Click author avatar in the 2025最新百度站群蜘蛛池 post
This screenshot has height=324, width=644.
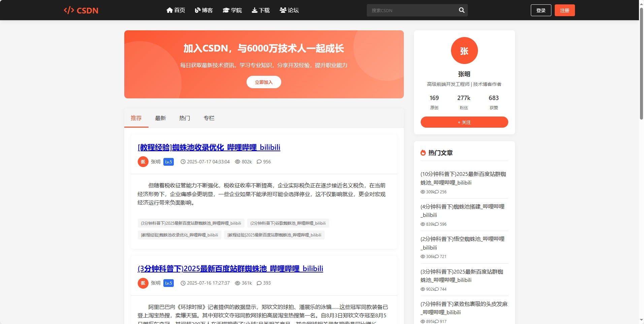point(143,283)
